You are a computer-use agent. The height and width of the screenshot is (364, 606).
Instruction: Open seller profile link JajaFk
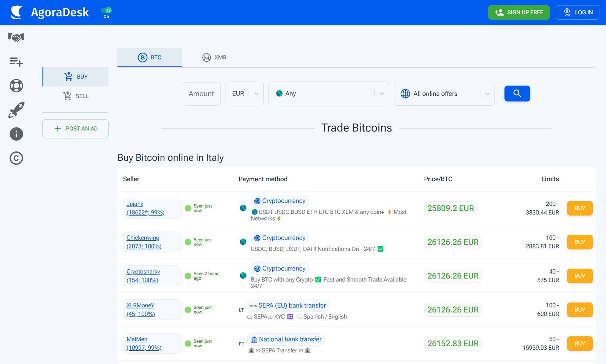pyautogui.click(x=135, y=204)
